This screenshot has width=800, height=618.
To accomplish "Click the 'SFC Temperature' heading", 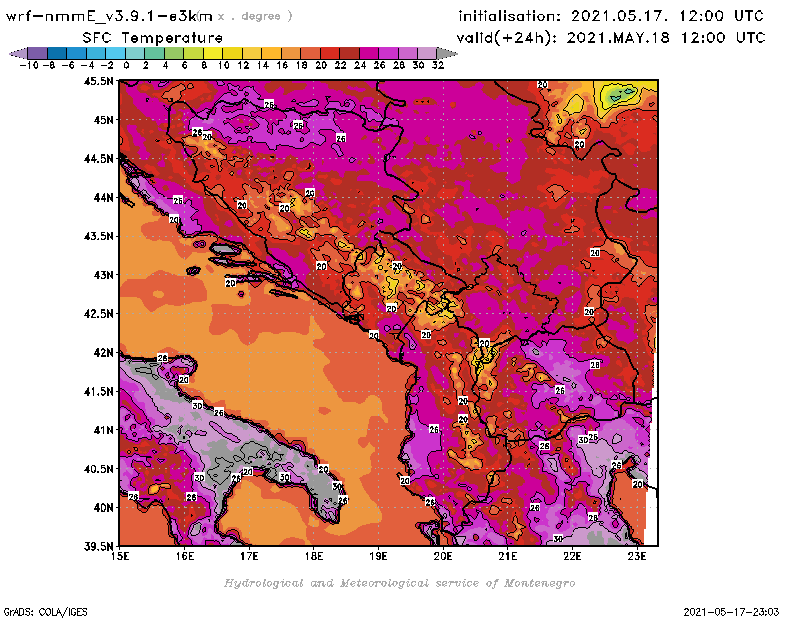I will [x=152, y=38].
